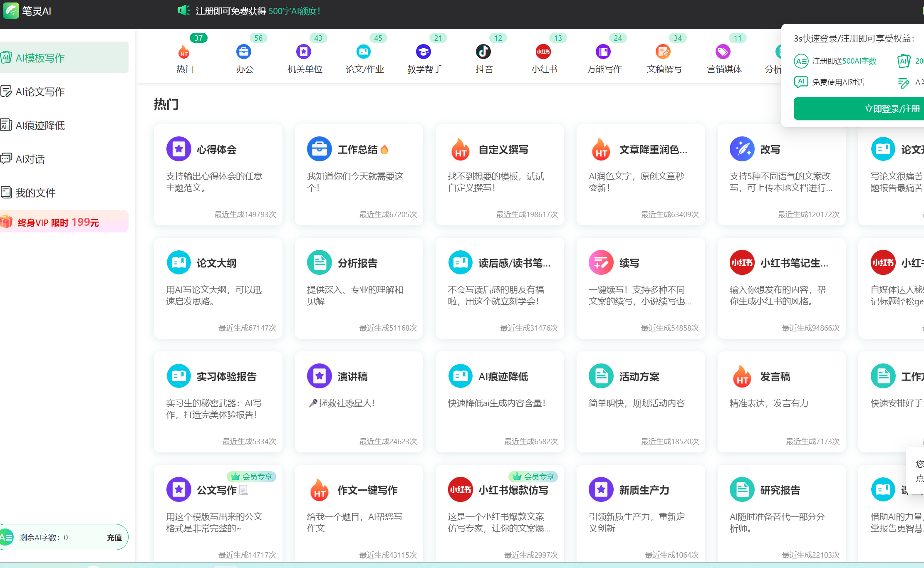Open AI痕迹降低 in the sidebar
The width and height of the screenshot is (924, 568).
tap(64, 125)
